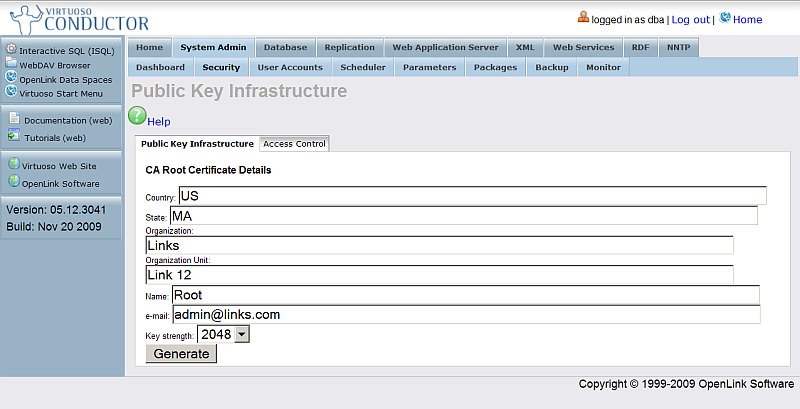Open the Virtuoso Start Menu link
Screen dimensions: 800x409
click(x=61, y=93)
